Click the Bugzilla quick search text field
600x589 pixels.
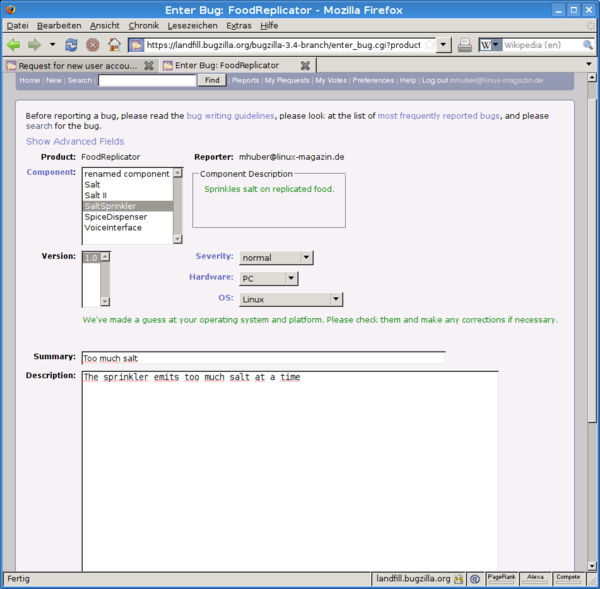(147, 80)
